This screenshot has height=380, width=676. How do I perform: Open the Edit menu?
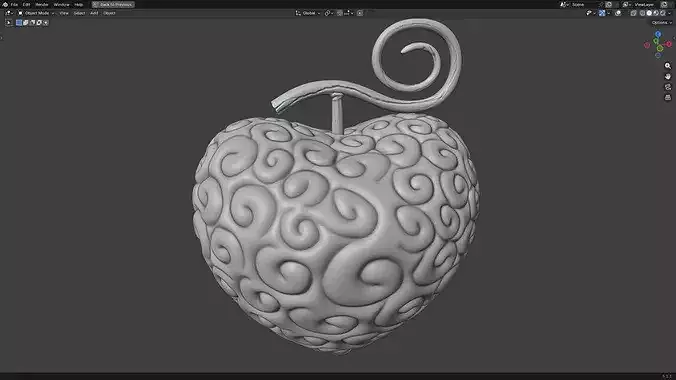tap(26, 4)
